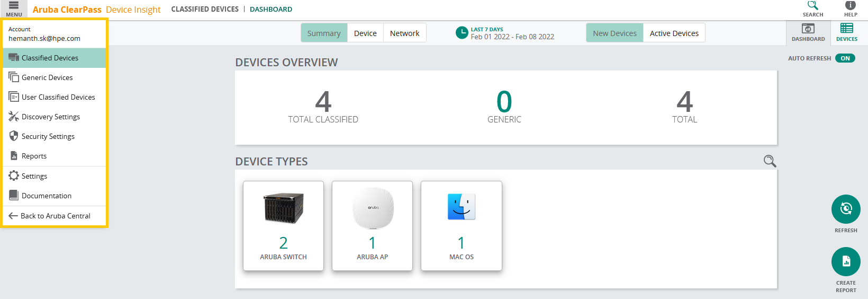Open Reports menu item
This screenshot has width=868, height=299.
pyautogui.click(x=55, y=156)
